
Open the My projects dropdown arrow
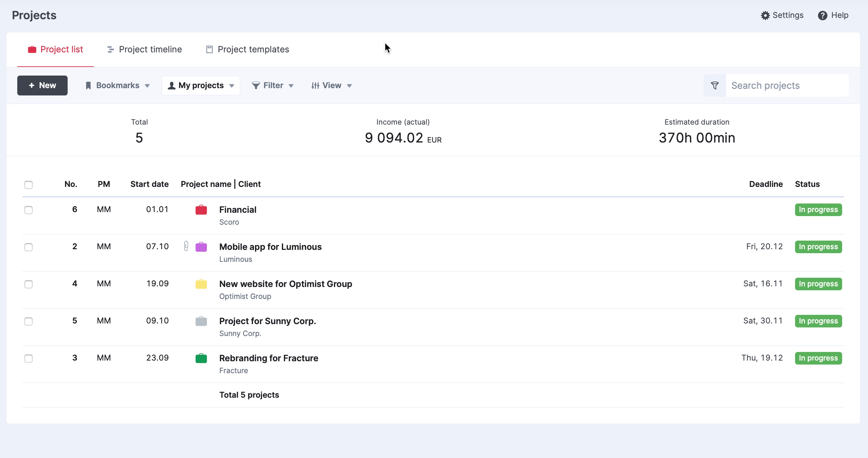point(232,86)
